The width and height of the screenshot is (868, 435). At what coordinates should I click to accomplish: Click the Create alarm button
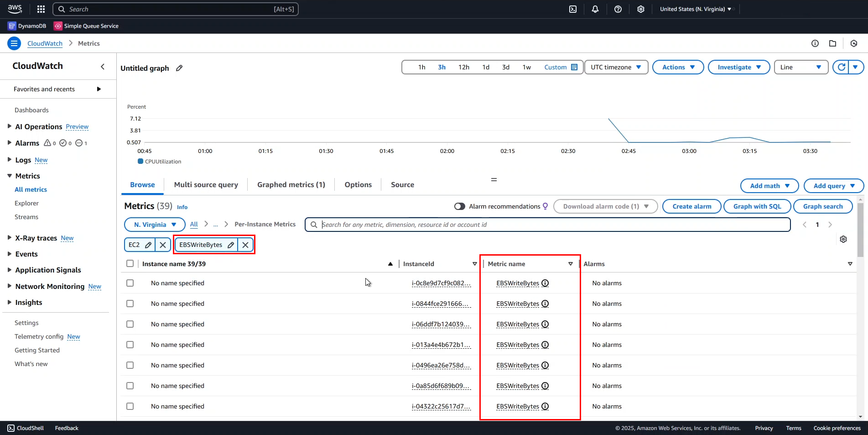pyautogui.click(x=691, y=206)
